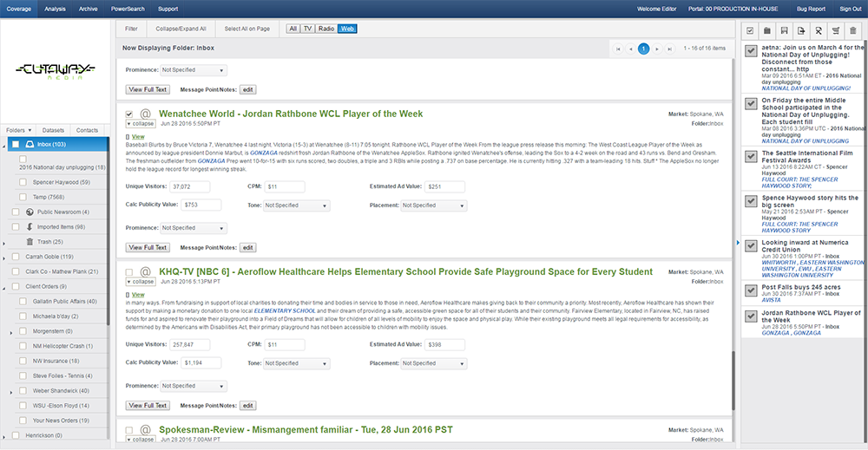This screenshot has width=868, height=450.
Task: Click the select-all checkmark icon in right panel toolbar
Action: coord(750,31)
